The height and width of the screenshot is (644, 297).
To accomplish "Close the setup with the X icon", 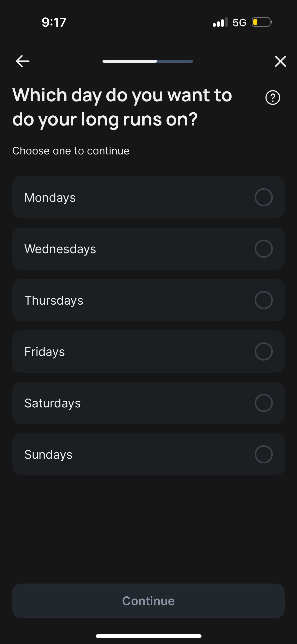I will [280, 61].
